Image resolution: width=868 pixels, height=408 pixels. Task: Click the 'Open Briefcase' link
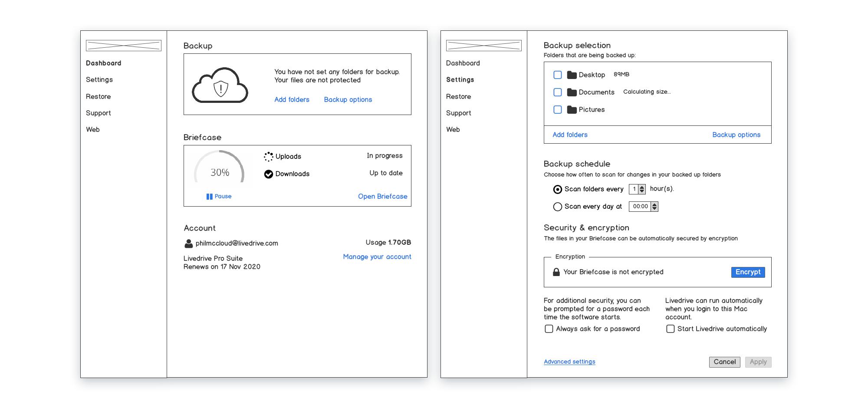tap(383, 197)
